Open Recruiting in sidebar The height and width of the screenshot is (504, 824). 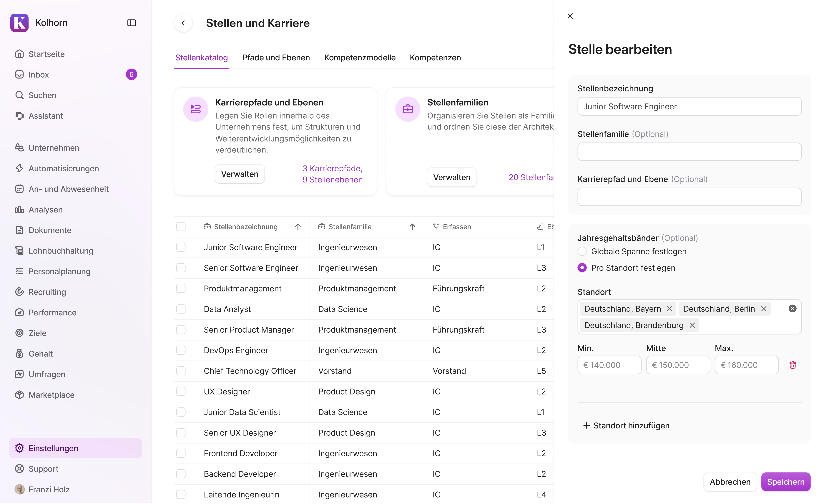click(47, 292)
